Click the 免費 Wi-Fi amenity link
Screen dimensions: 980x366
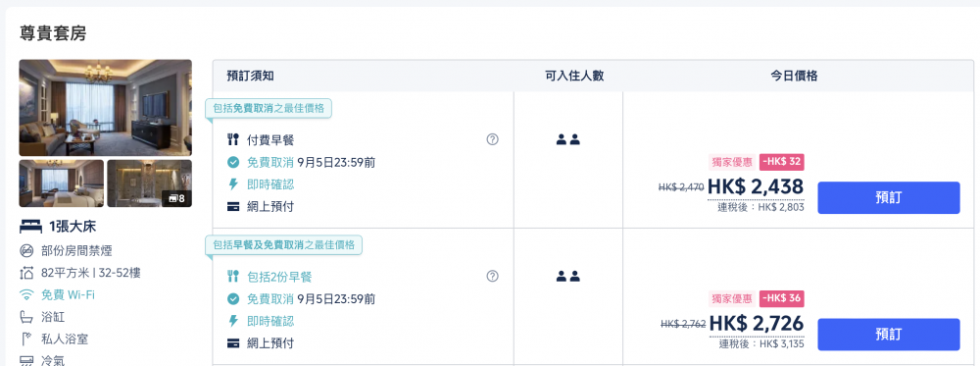click(69, 294)
